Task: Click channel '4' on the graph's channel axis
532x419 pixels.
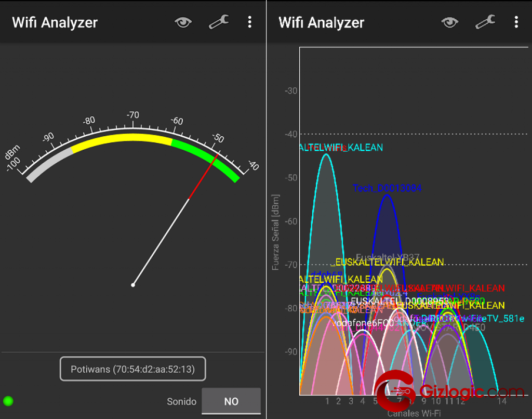Action: 363,401
